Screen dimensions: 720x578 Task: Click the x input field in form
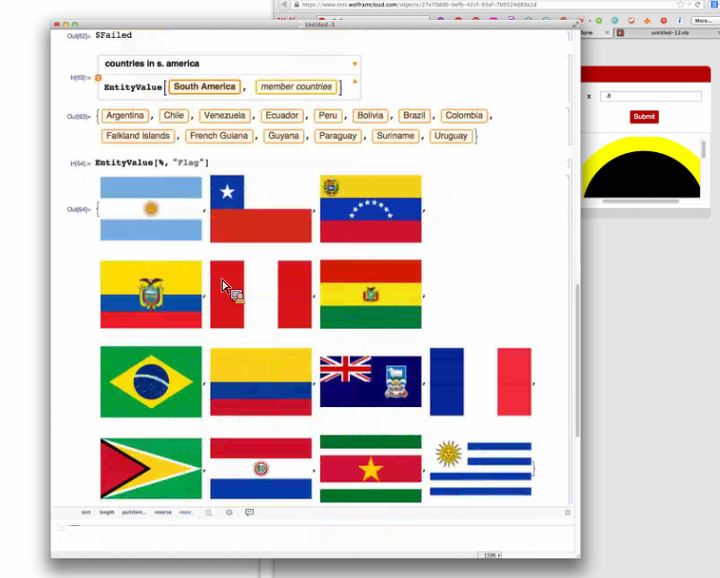(650, 96)
